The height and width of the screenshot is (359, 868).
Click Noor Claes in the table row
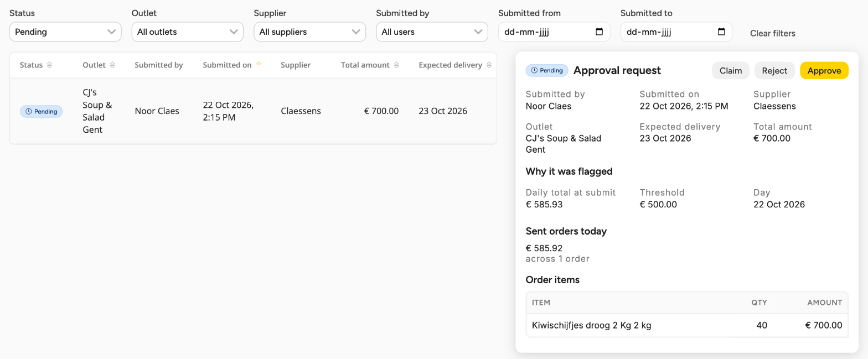point(157,111)
